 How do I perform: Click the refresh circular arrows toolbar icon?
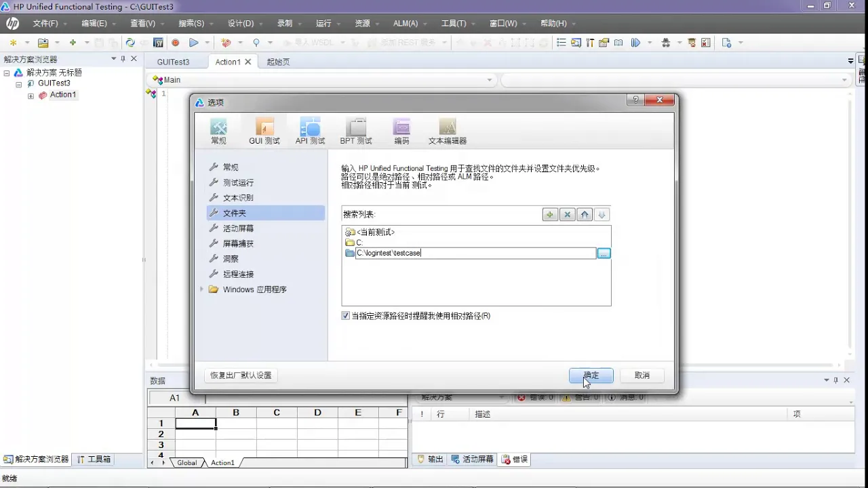[x=130, y=42]
